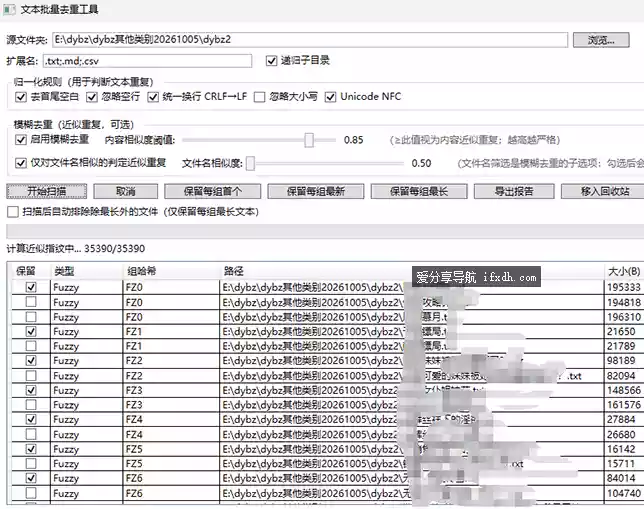Click the 导出报告 button
Viewport: 644px width, 509px height.
514,191
